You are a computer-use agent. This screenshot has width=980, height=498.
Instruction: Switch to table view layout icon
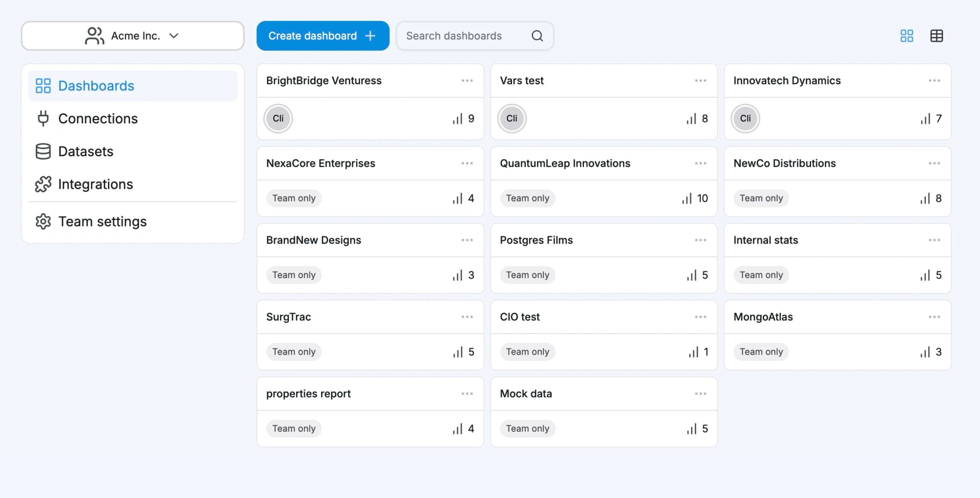937,36
